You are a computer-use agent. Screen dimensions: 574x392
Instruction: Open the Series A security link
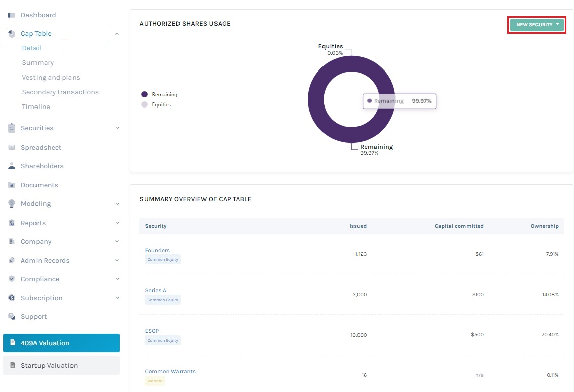(155, 290)
